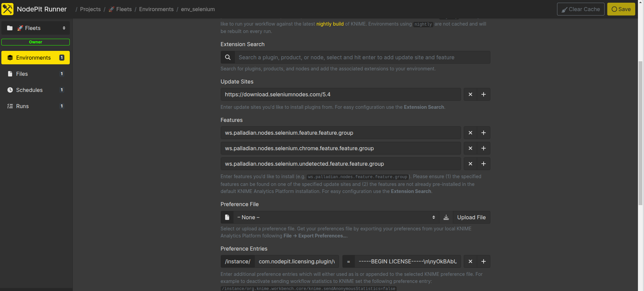
Task: Click the Preference File document icon
Action: 227,217
